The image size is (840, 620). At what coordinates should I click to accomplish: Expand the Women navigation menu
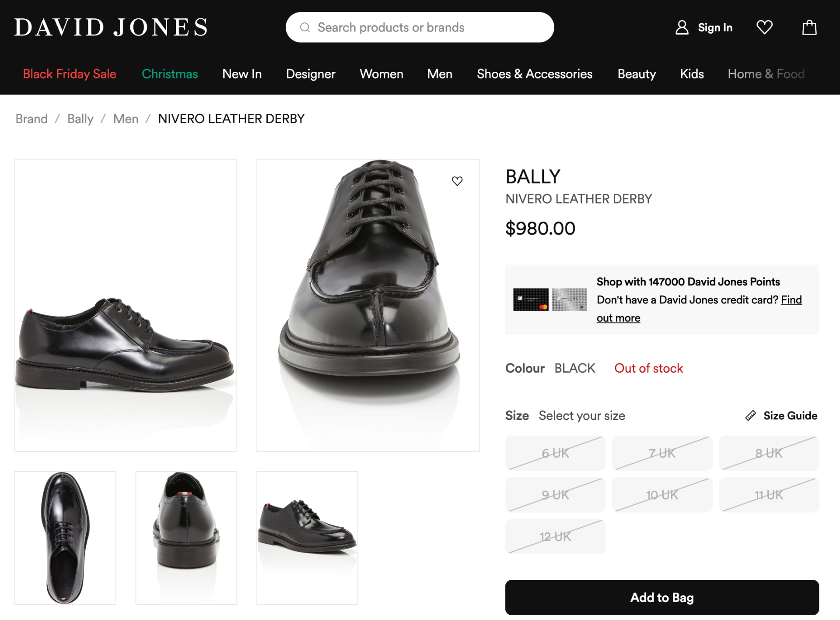[381, 74]
